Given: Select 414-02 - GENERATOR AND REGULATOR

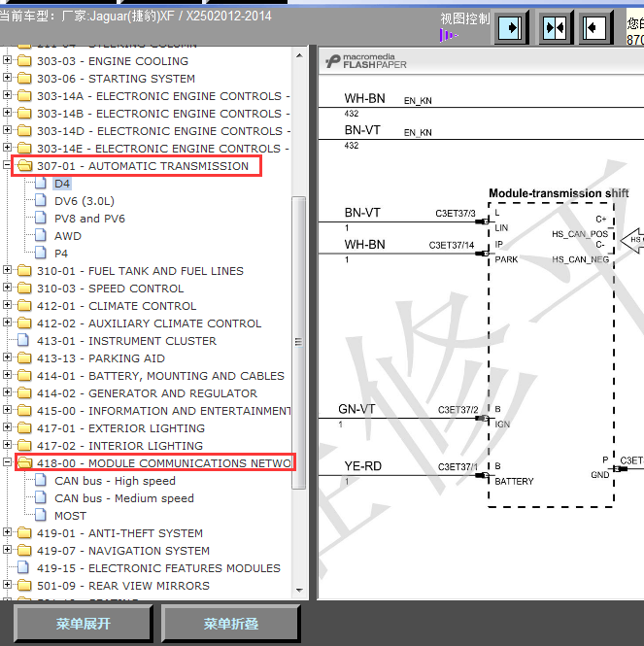Looking at the screenshot, I should [147, 393].
